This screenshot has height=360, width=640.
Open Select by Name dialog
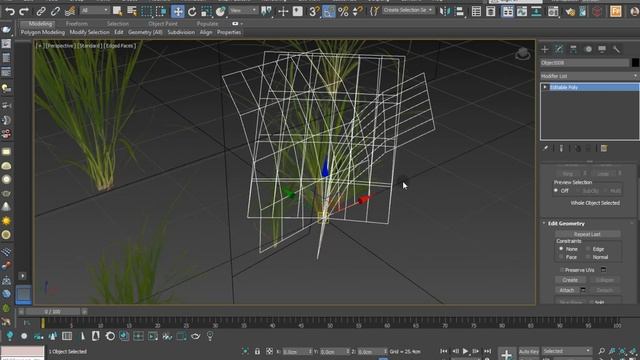tap(132, 11)
